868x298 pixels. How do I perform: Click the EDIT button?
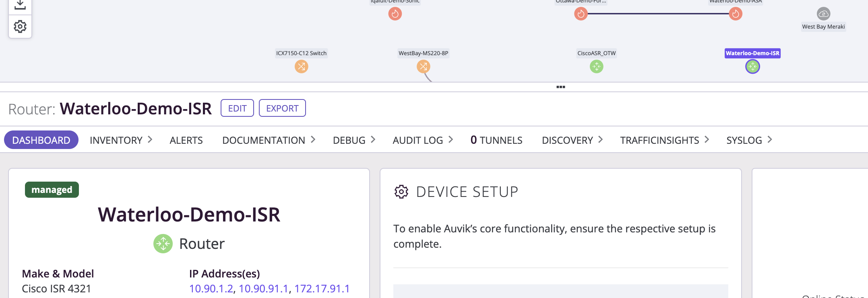click(237, 108)
